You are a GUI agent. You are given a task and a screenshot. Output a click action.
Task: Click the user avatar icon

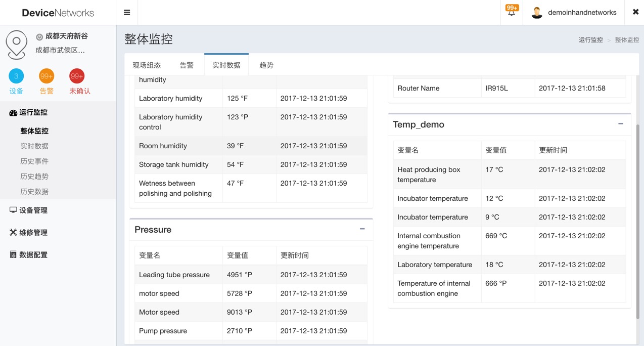click(x=537, y=13)
